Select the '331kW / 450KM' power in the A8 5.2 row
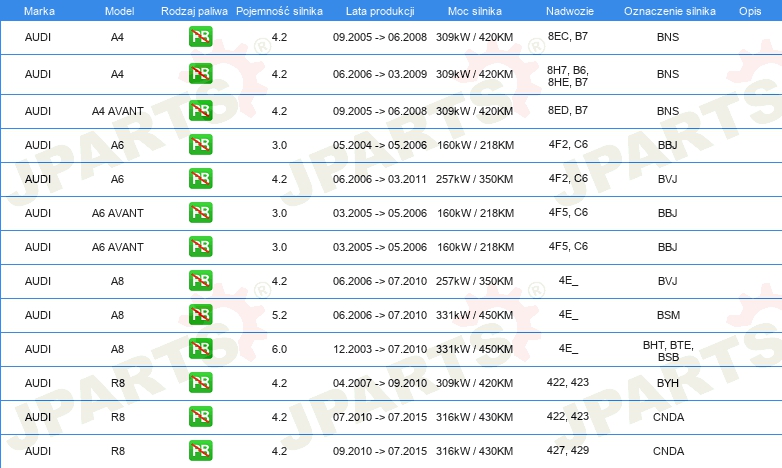The image size is (782, 468). pyautogui.click(x=474, y=315)
